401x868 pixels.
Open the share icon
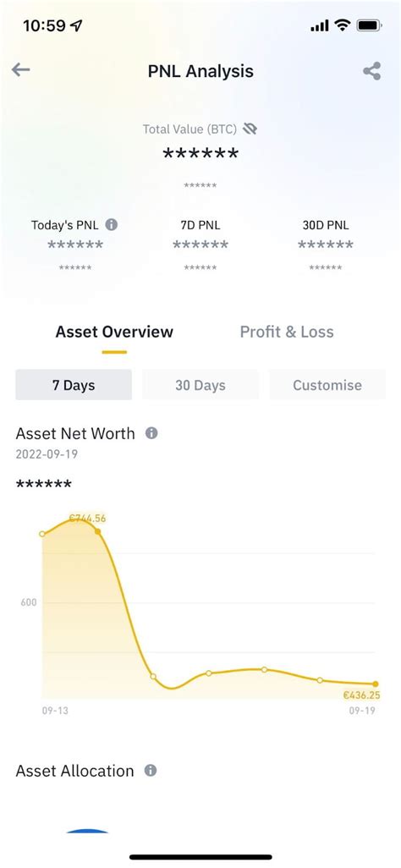pyautogui.click(x=371, y=71)
